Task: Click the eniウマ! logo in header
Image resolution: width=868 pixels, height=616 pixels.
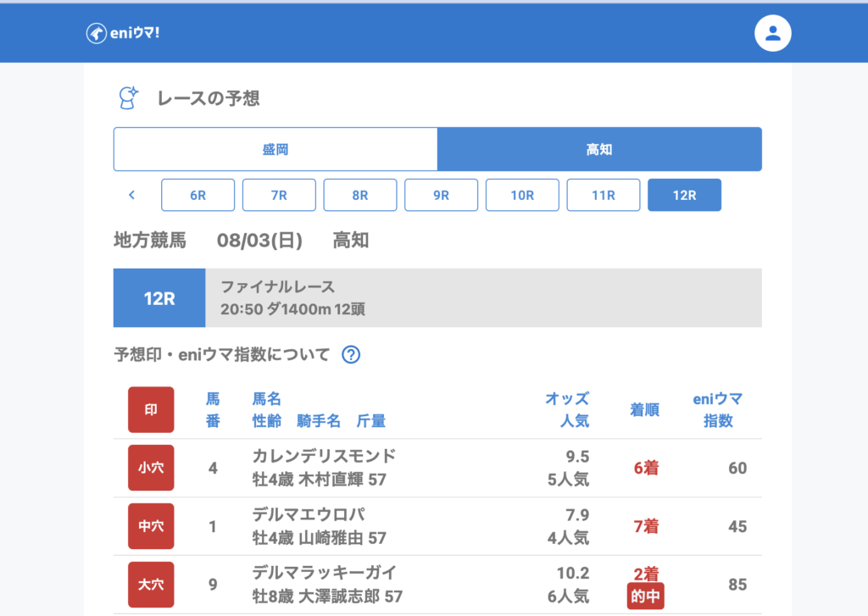Action: click(123, 33)
